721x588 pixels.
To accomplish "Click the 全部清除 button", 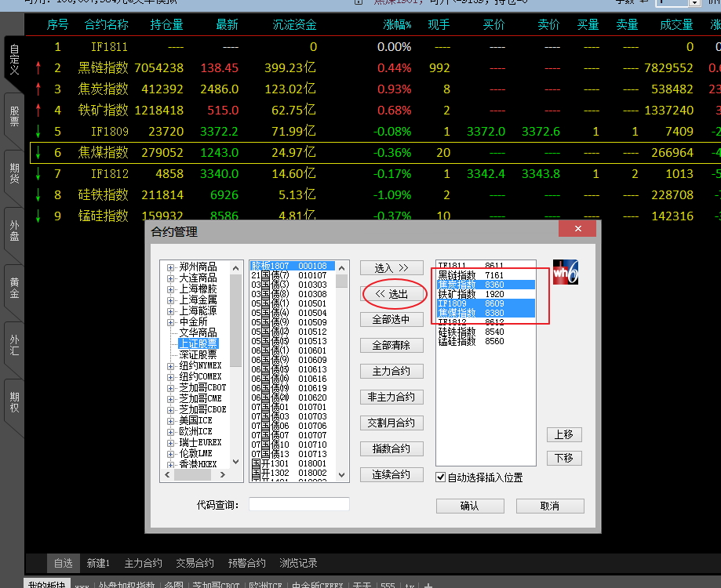I will pos(392,346).
